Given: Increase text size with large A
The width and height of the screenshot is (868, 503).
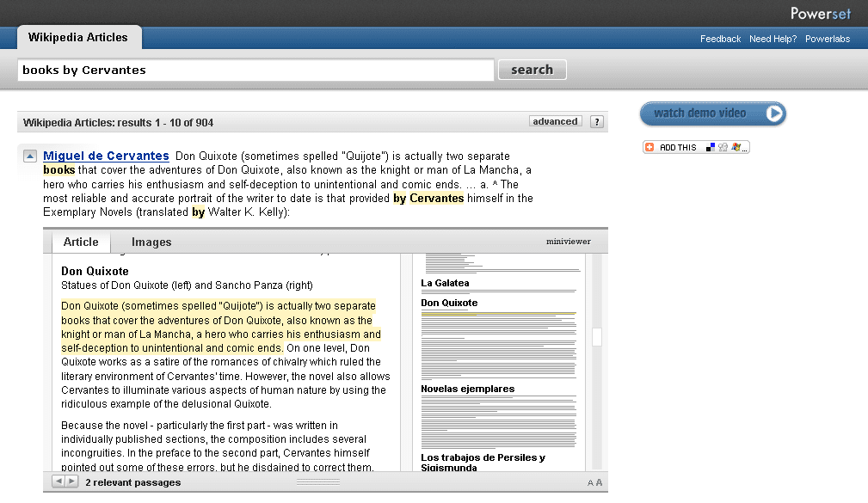Looking at the screenshot, I should [599, 482].
